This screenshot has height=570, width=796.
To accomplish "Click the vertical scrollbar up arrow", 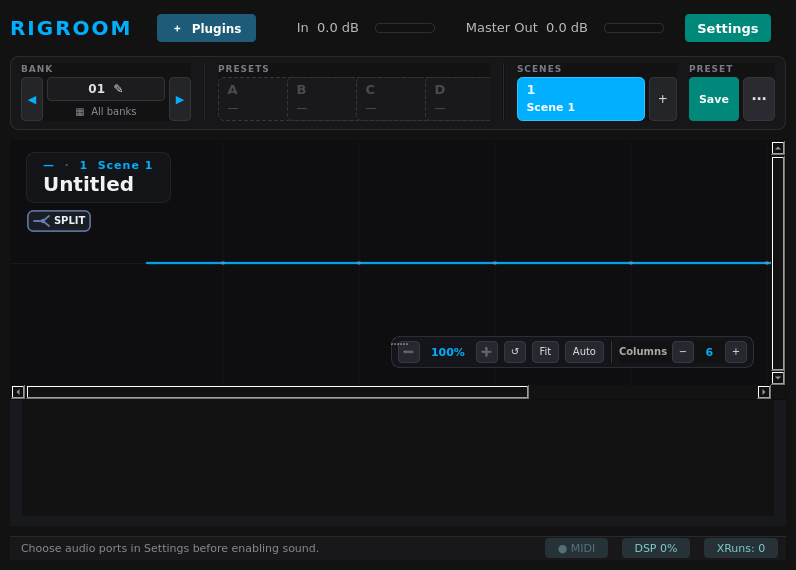I will point(778,148).
